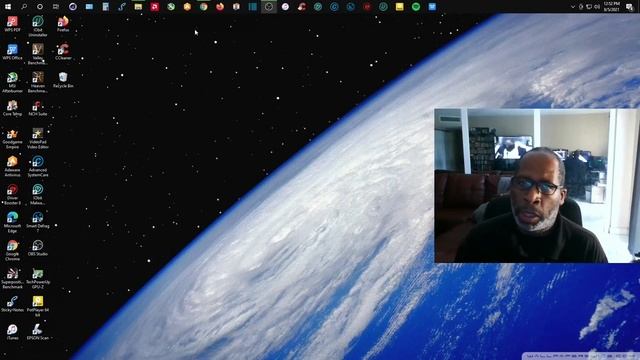Viewport: 640px width, 360px height.
Task: Select the MSI Afterburner desktop shortcut
Action: 12,82
